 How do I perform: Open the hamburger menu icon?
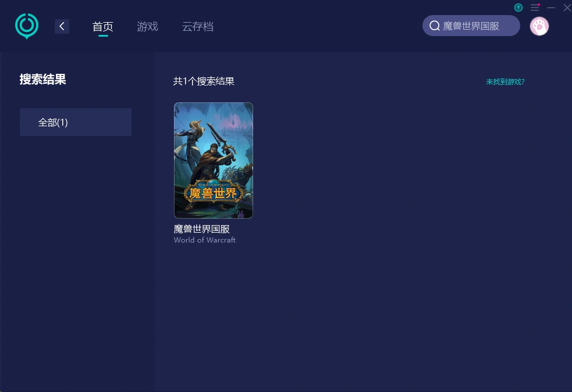(535, 8)
